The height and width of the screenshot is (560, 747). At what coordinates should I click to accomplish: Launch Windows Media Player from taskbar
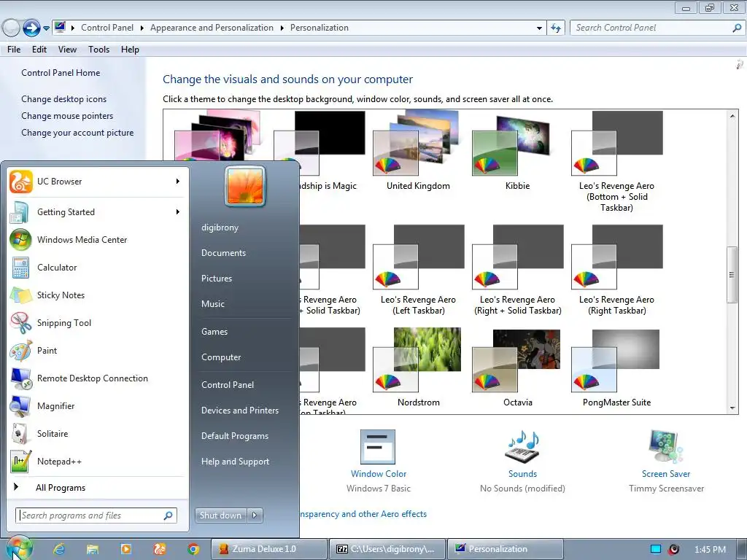coord(125,549)
